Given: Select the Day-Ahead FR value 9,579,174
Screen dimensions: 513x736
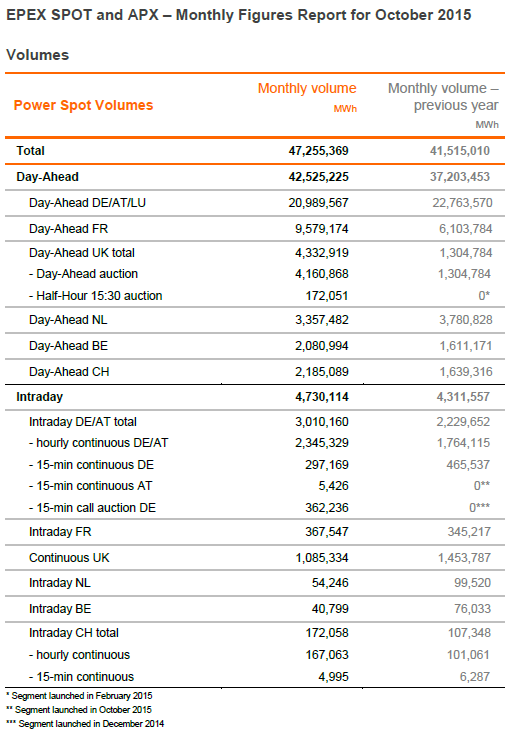Looking at the screenshot, I should point(322,229).
